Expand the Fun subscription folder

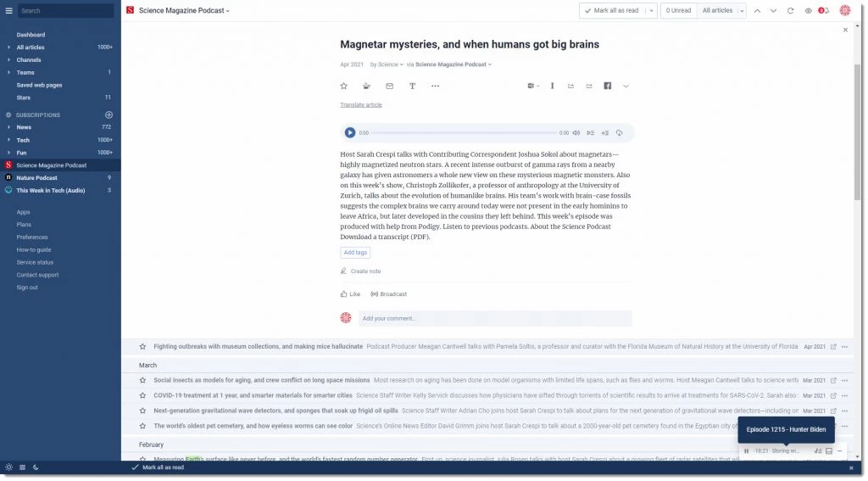[8, 153]
